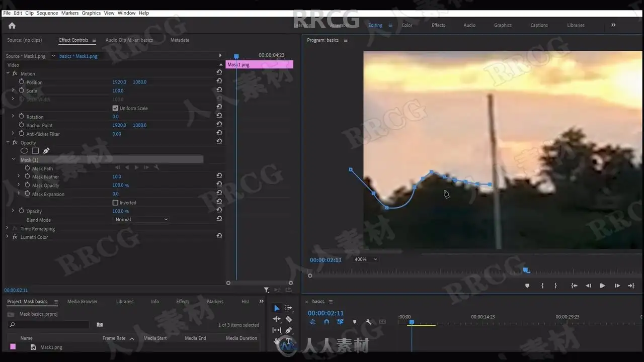Viewport: 644px width, 362px height.
Task: Select the free draw bezier pen mask tool
Action: 46,151
